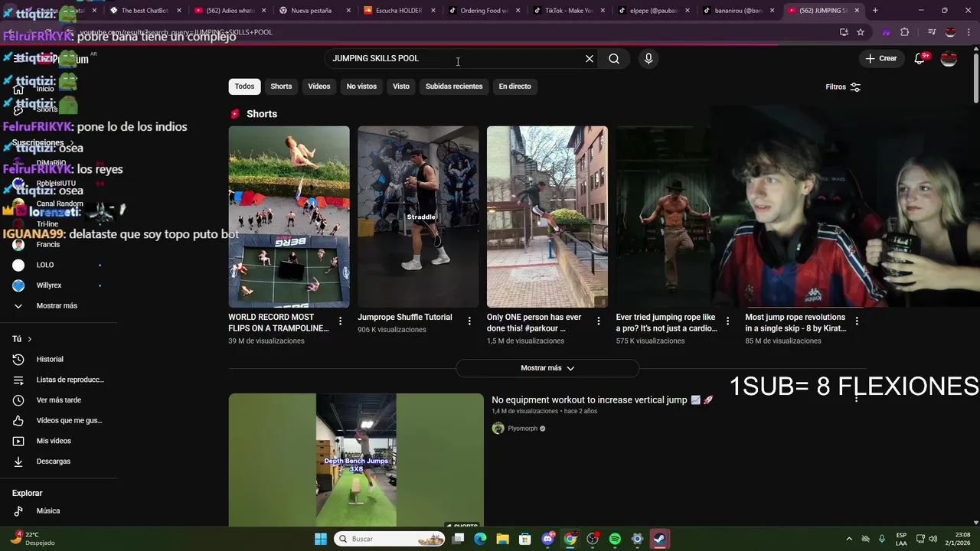Open options menu for 'Most jump rope revolutions' short
This screenshot has width=980, height=551.
(857, 321)
